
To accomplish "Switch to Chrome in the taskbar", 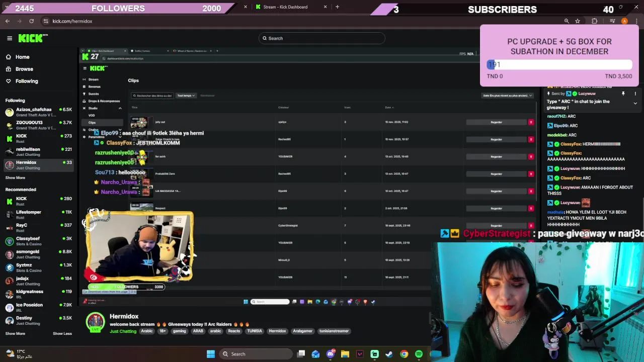I will 404,354.
